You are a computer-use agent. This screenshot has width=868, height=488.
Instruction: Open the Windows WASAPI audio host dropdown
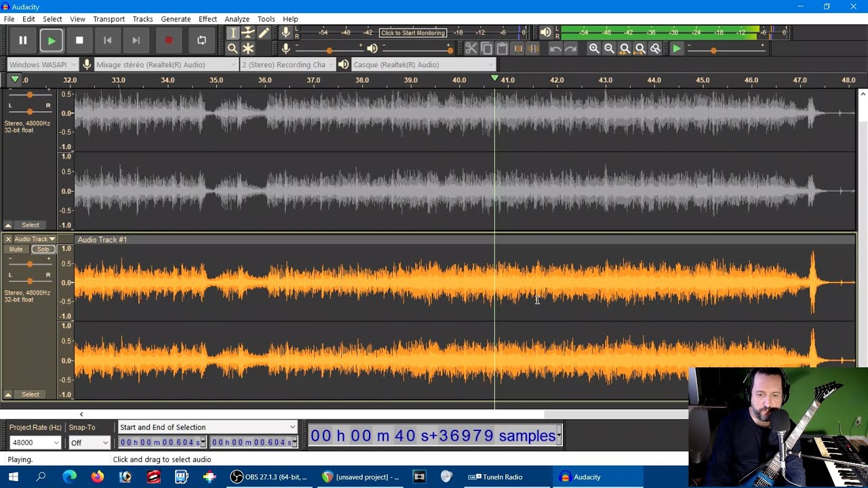point(43,64)
